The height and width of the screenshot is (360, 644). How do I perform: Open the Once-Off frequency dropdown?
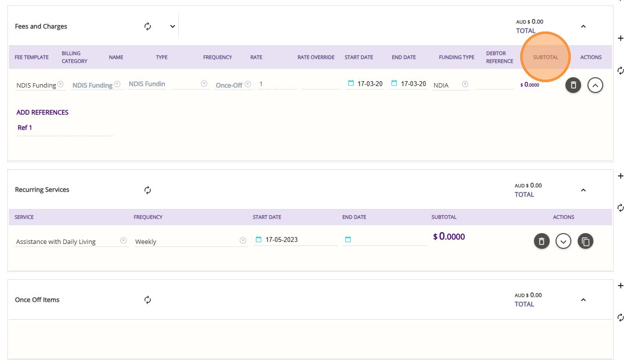pyautogui.click(x=248, y=84)
